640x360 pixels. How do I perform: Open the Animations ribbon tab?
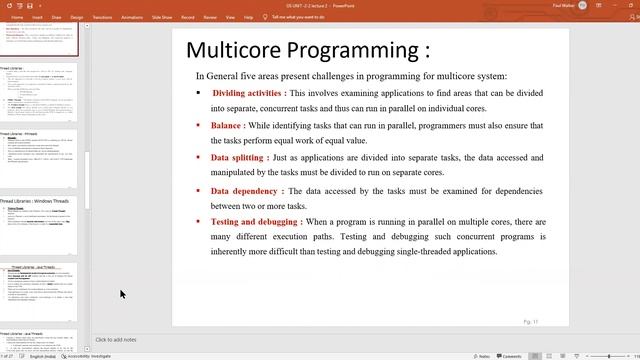point(132,18)
